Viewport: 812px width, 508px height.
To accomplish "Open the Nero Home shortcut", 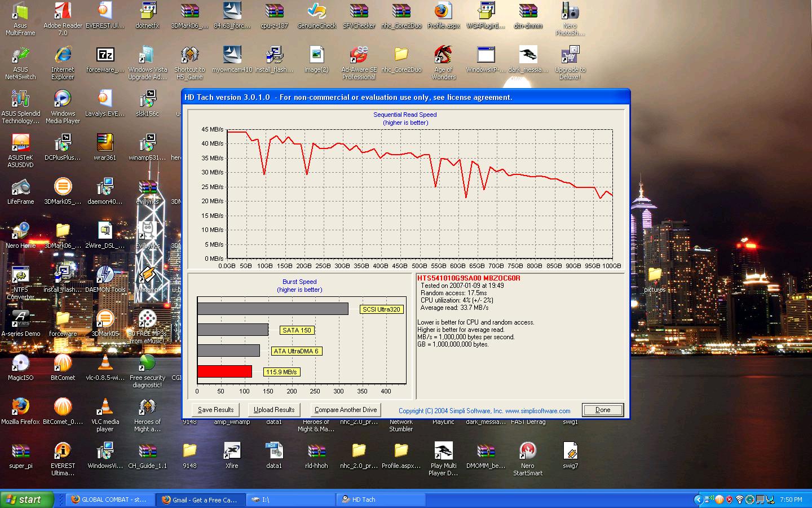I will tap(20, 235).
